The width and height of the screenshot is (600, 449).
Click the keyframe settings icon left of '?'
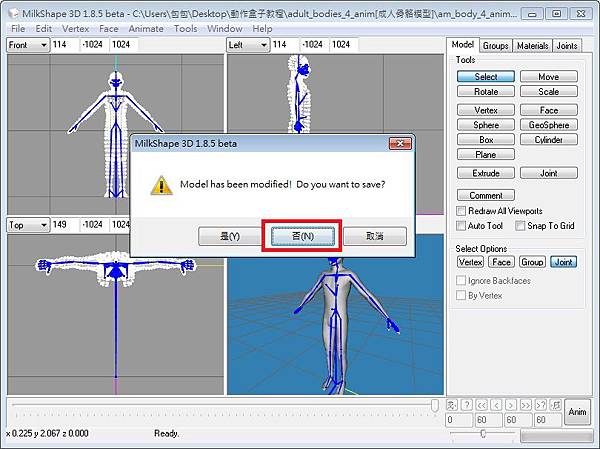coord(452,405)
